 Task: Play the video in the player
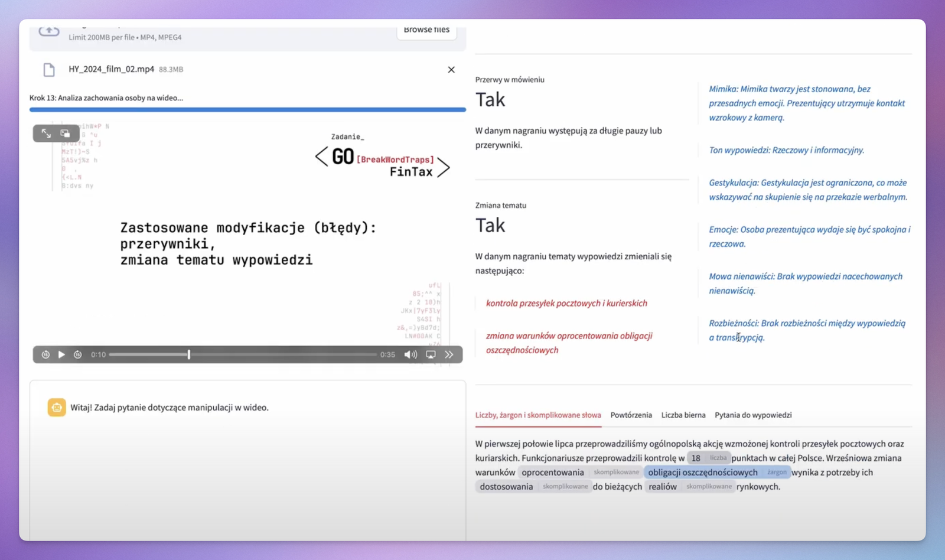pyautogui.click(x=61, y=354)
